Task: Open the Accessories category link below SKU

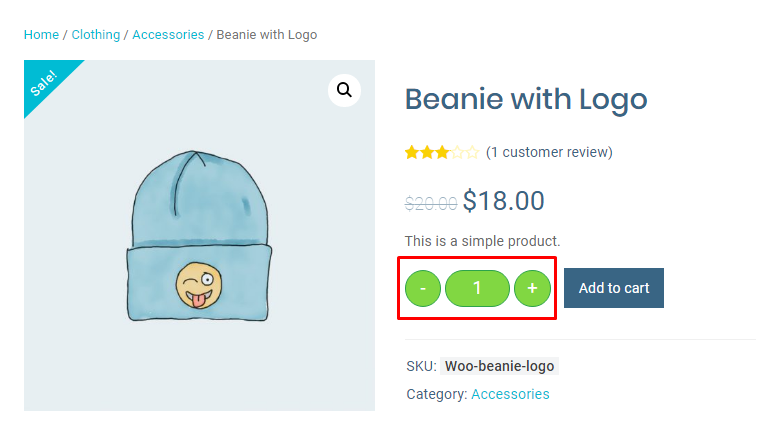Action: click(x=510, y=394)
